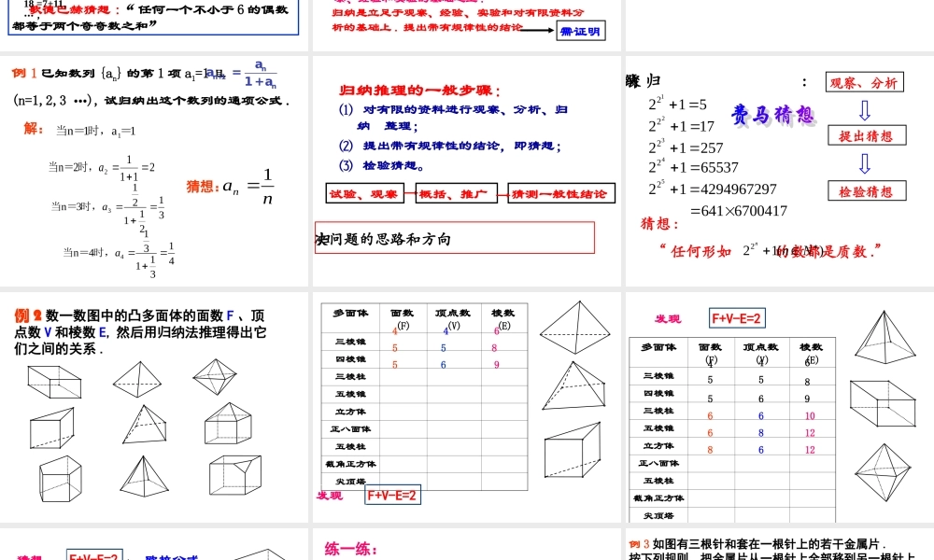Image resolution: width=934 pixels, height=560 pixels.
Task: Click the 当n=4时 calculation line
Action: click(x=120, y=256)
